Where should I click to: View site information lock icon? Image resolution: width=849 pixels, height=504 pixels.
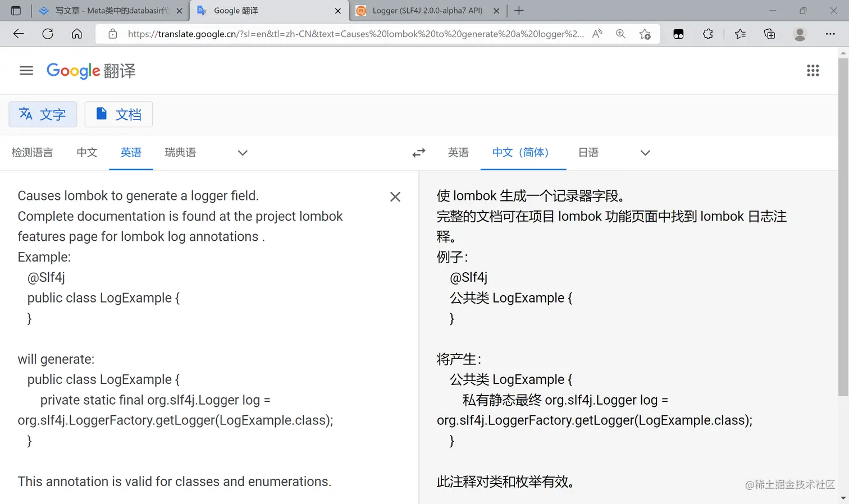(x=113, y=34)
